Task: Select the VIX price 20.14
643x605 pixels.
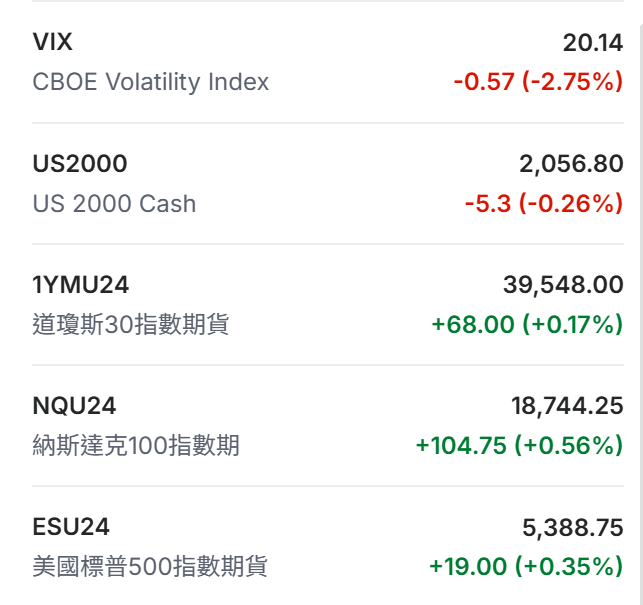Action: point(593,42)
